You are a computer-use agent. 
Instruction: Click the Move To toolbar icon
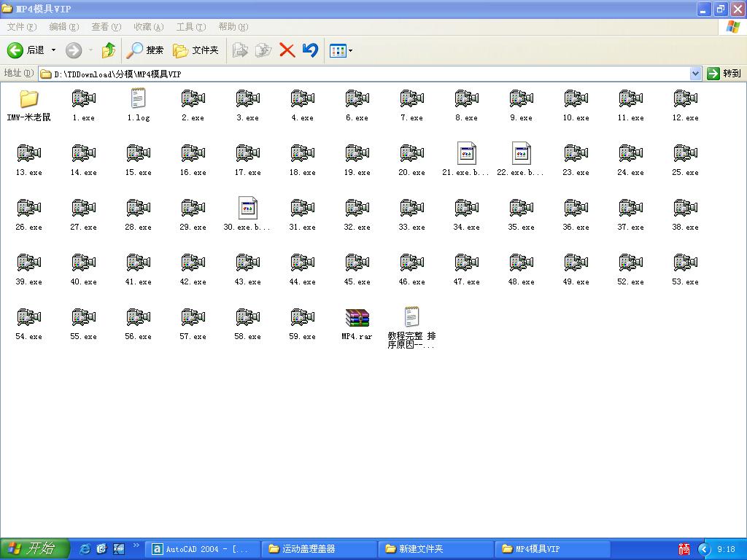(x=240, y=50)
